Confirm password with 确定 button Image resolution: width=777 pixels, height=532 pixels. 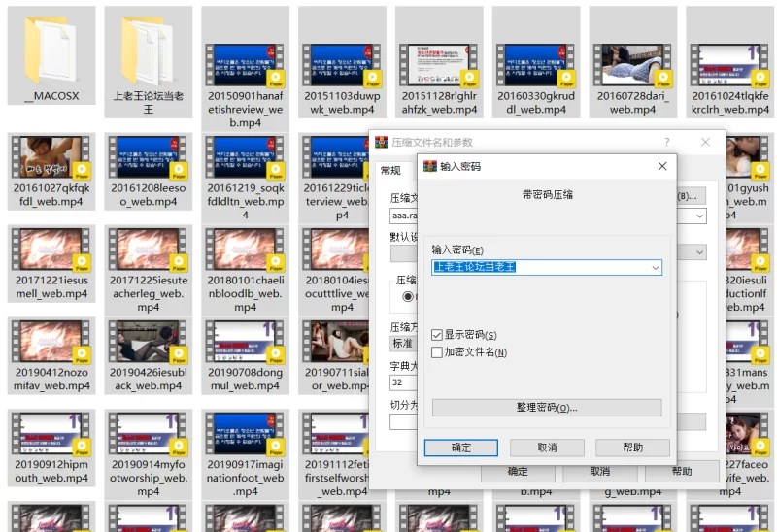460,448
